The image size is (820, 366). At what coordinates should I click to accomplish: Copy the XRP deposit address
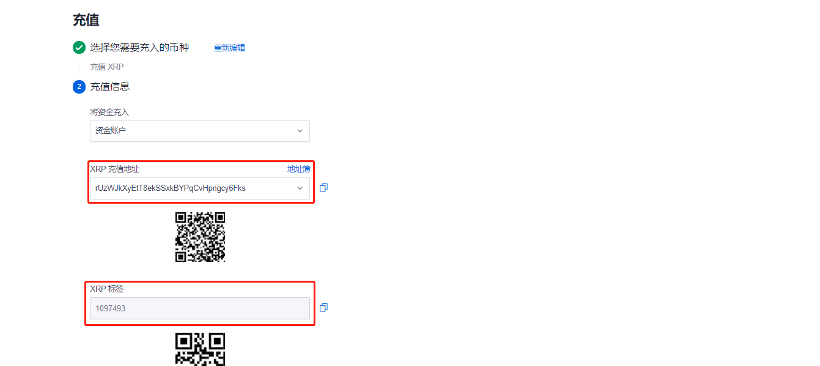tap(323, 187)
